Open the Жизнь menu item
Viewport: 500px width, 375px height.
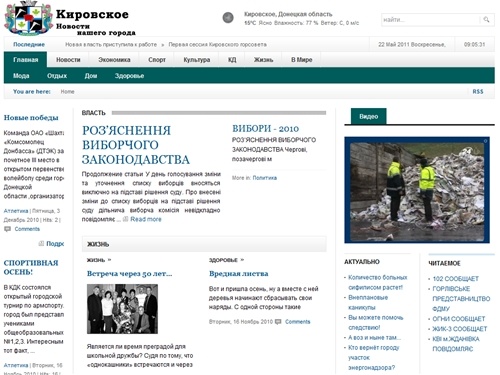263,60
